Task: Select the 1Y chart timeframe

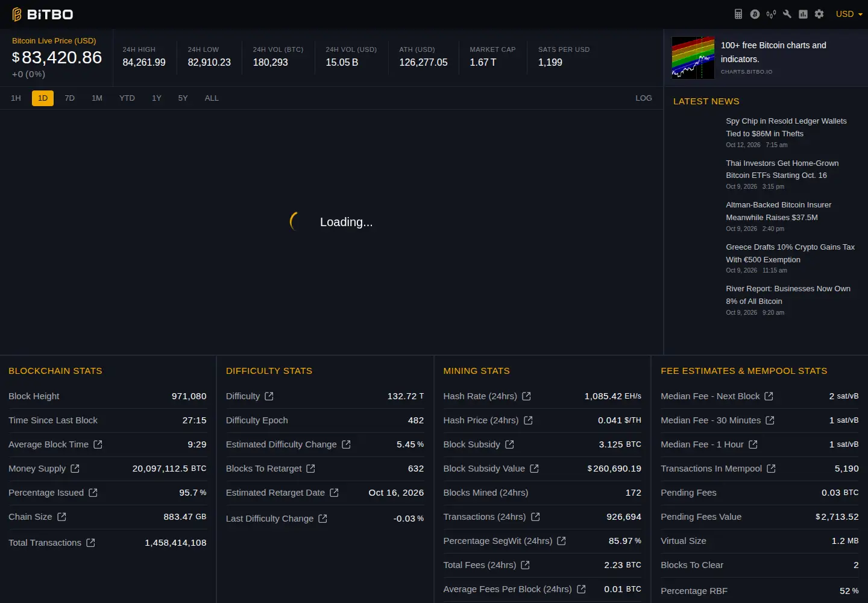Action: coord(157,98)
